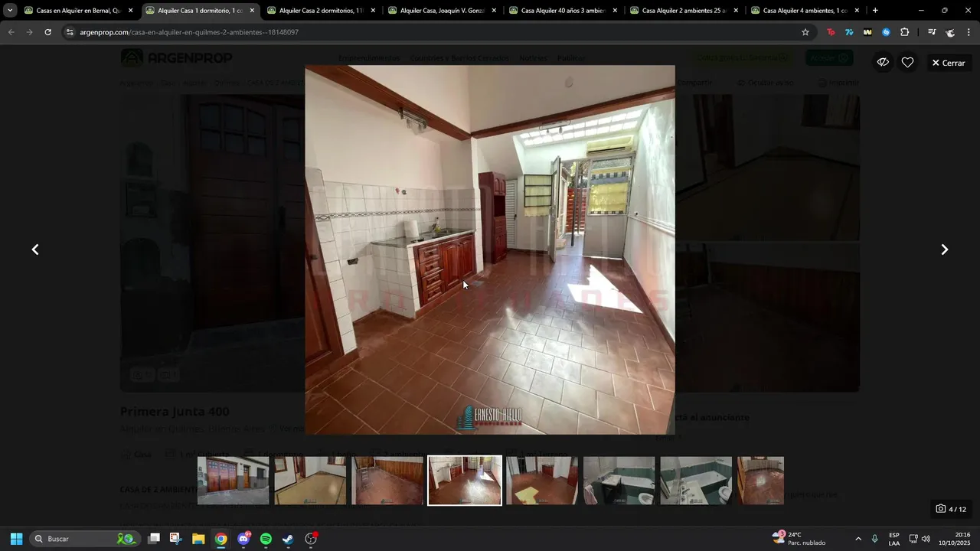Viewport: 980px width, 551px height.
Task: Open the clock and calendar showing 20:16
Action: 953,539
